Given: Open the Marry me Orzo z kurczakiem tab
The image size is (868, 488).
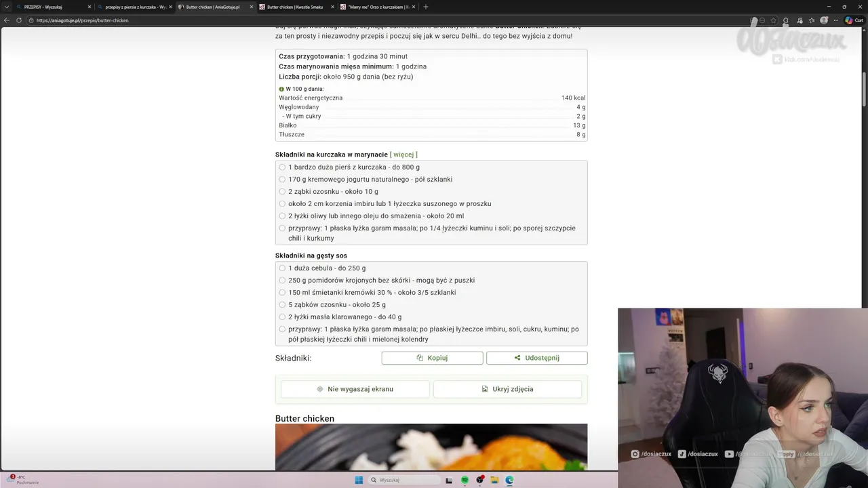Looking at the screenshot, I should click(x=376, y=7).
